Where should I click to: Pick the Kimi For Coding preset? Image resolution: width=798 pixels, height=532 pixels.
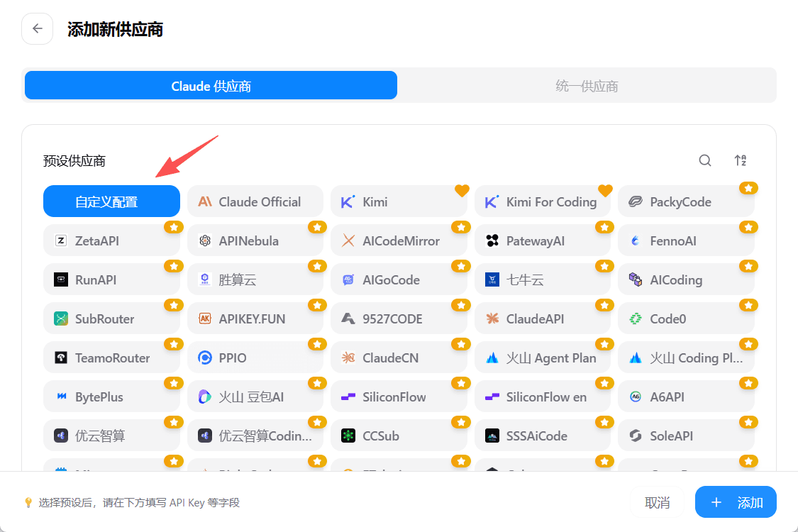pos(543,201)
